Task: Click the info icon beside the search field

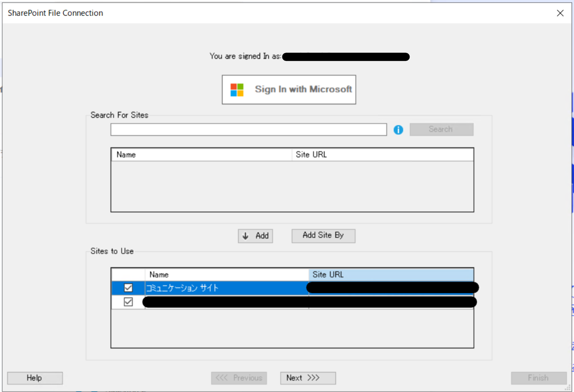Action: [398, 130]
